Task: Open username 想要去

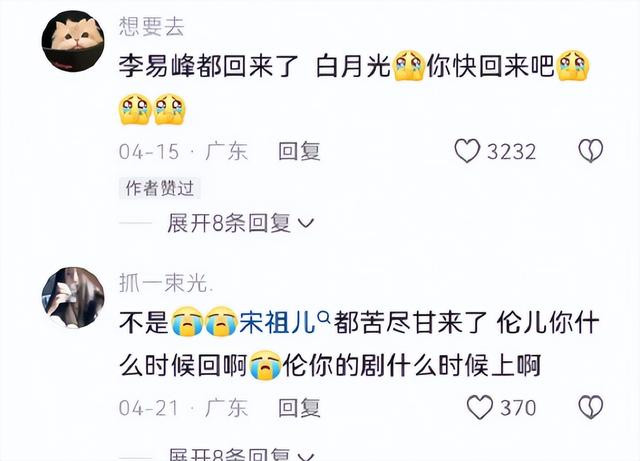Action: (152, 27)
